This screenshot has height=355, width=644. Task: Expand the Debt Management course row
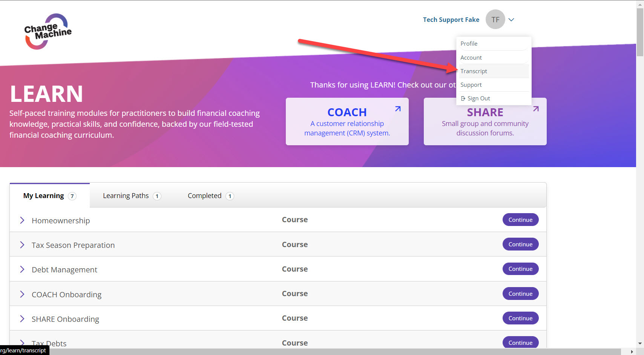point(22,269)
